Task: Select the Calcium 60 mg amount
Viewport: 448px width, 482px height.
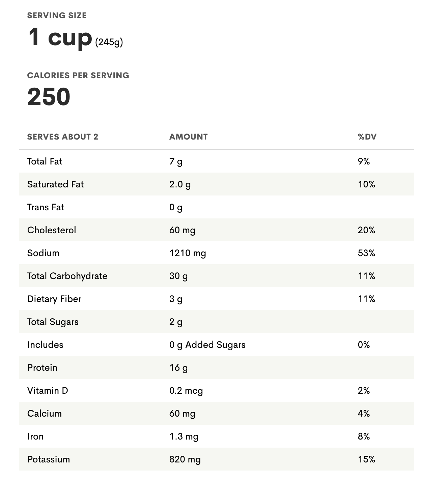Action: tap(182, 414)
